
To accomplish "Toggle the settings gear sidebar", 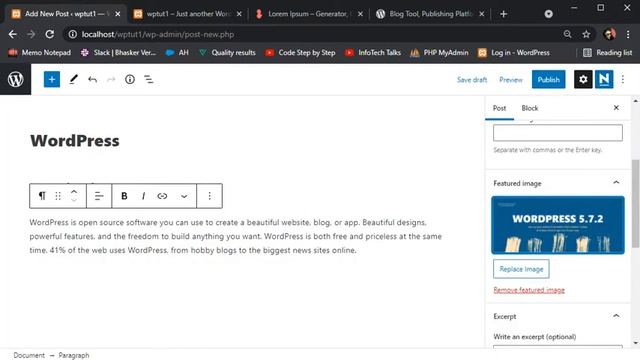I will coord(583,79).
